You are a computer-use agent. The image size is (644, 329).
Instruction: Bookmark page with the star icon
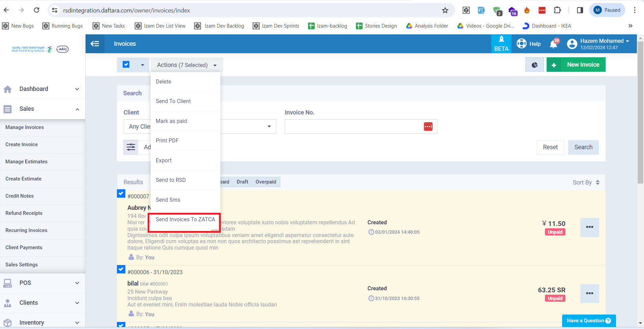tap(445, 10)
